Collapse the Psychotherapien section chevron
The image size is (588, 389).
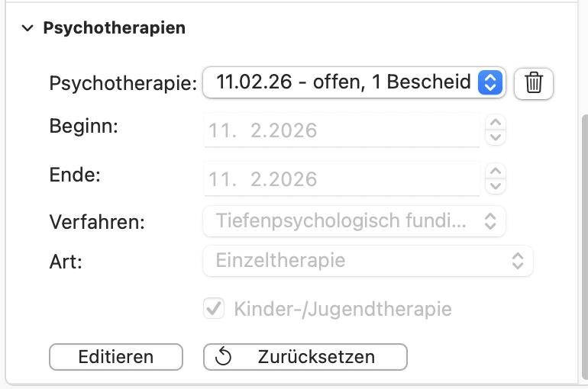tap(28, 28)
